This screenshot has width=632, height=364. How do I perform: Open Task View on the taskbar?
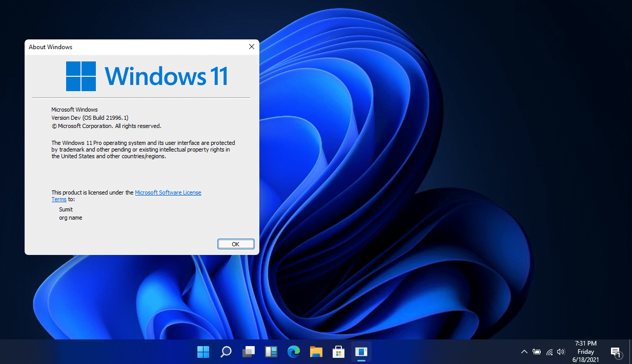[249, 352]
